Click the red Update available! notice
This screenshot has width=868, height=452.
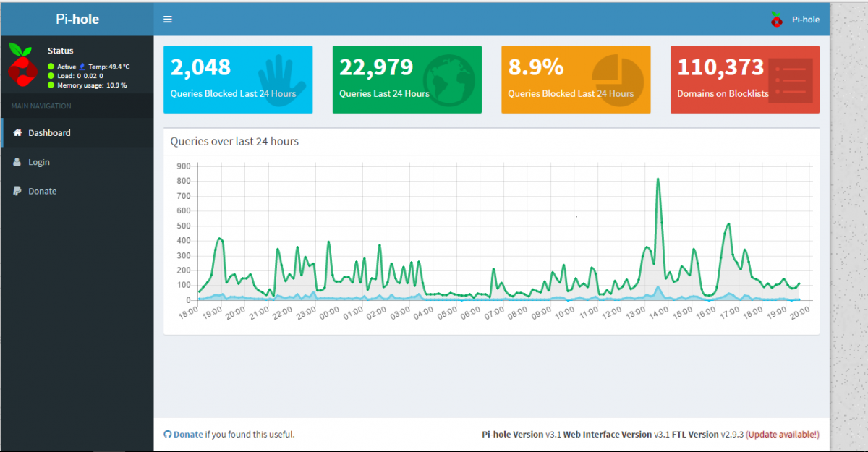tap(783, 435)
